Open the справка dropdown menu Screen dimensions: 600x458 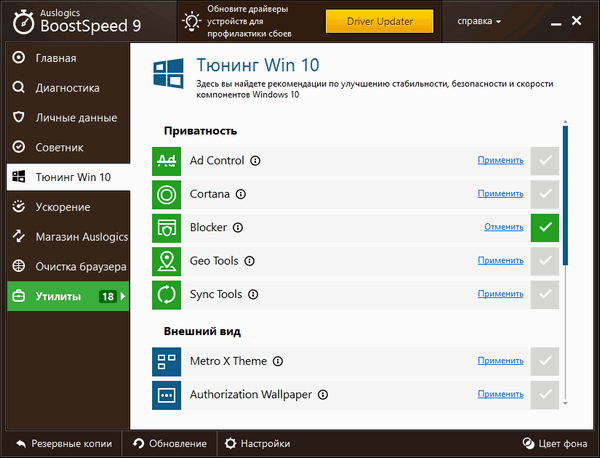(479, 21)
